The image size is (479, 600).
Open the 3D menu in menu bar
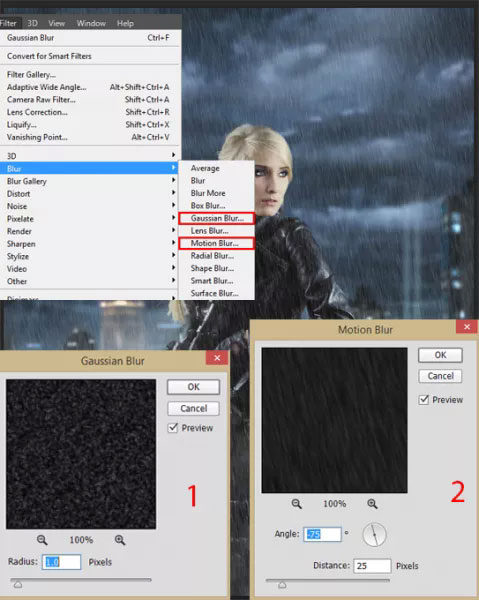point(33,23)
